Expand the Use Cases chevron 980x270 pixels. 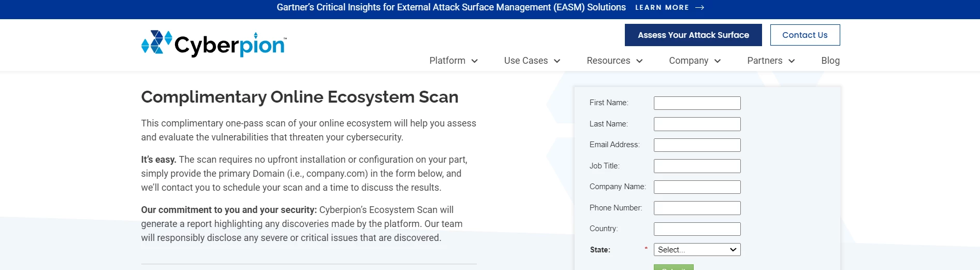[x=557, y=61]
